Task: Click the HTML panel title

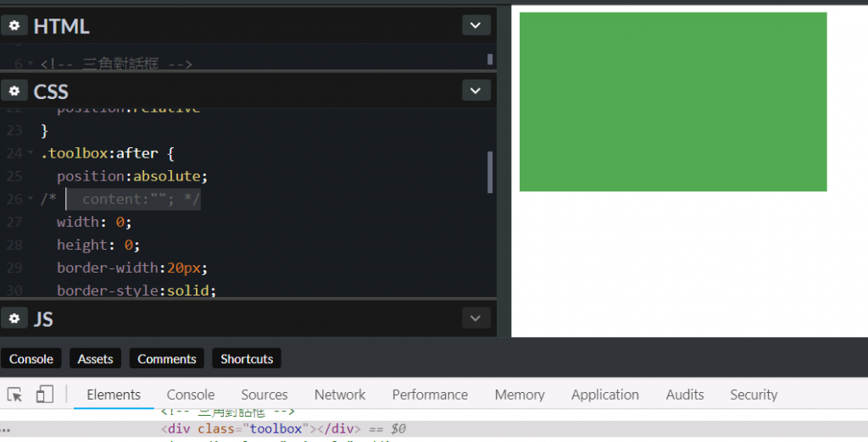Action: click(61, 26)
